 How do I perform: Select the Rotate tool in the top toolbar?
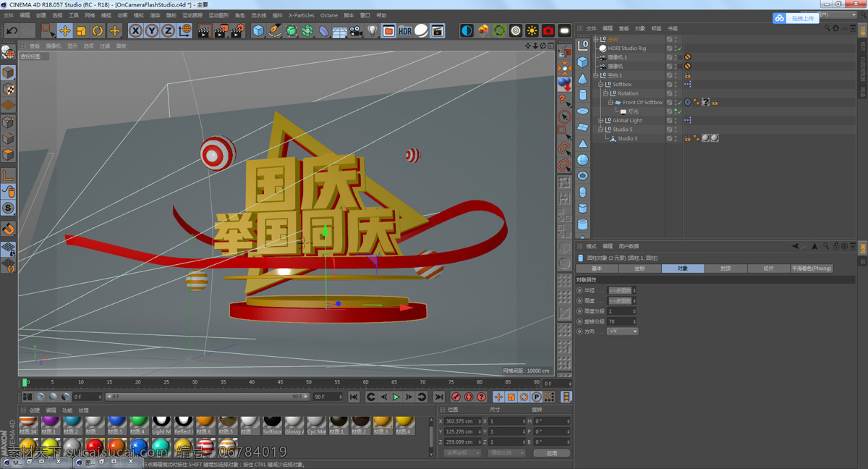click(98, 31)
